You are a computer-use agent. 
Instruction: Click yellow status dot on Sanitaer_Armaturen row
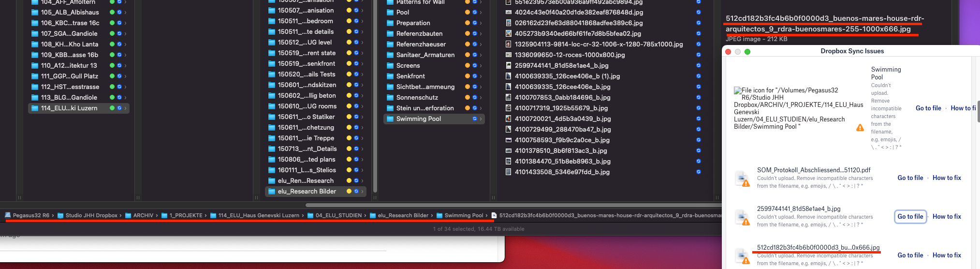coord(468,55)
